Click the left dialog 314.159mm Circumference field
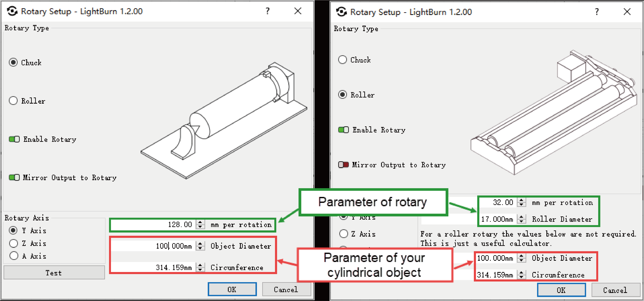644x301 pixels. tap(153, 267)
